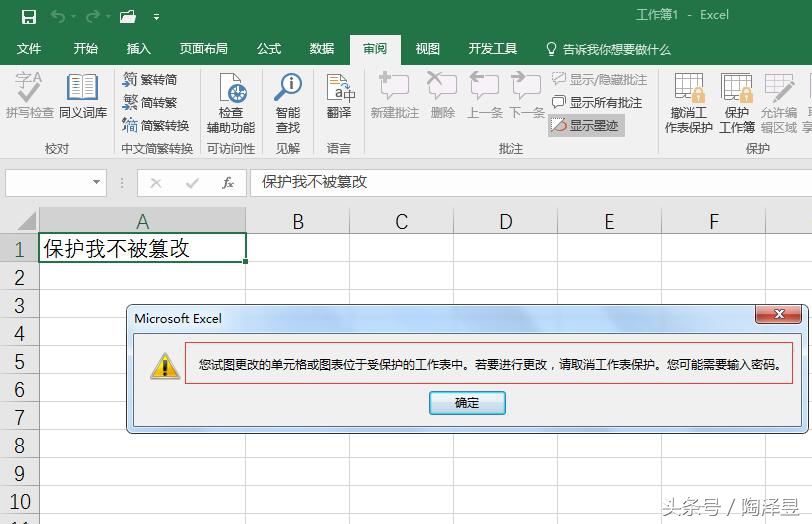Screen dimensions: 812x524
Task: Expand the Customize Quick Access Toolbar arrow
Action: pyautogui.click(x=156, y=17)
